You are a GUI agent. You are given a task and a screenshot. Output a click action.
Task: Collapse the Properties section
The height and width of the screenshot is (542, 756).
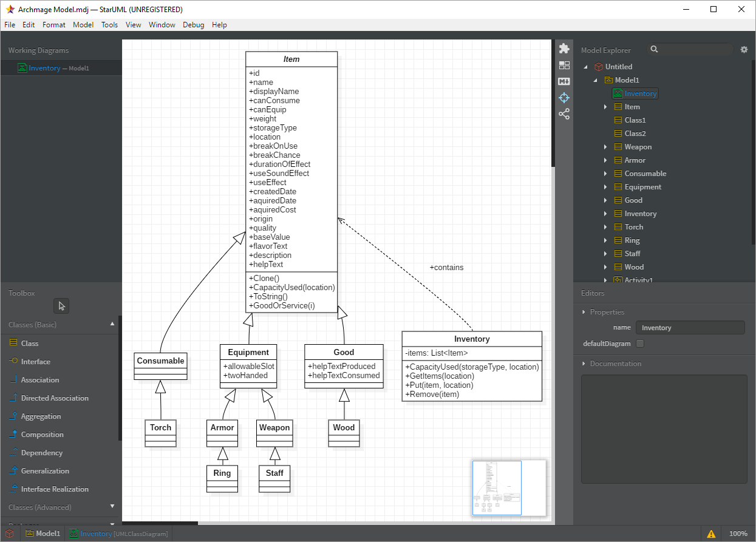(x=584, y=312)
